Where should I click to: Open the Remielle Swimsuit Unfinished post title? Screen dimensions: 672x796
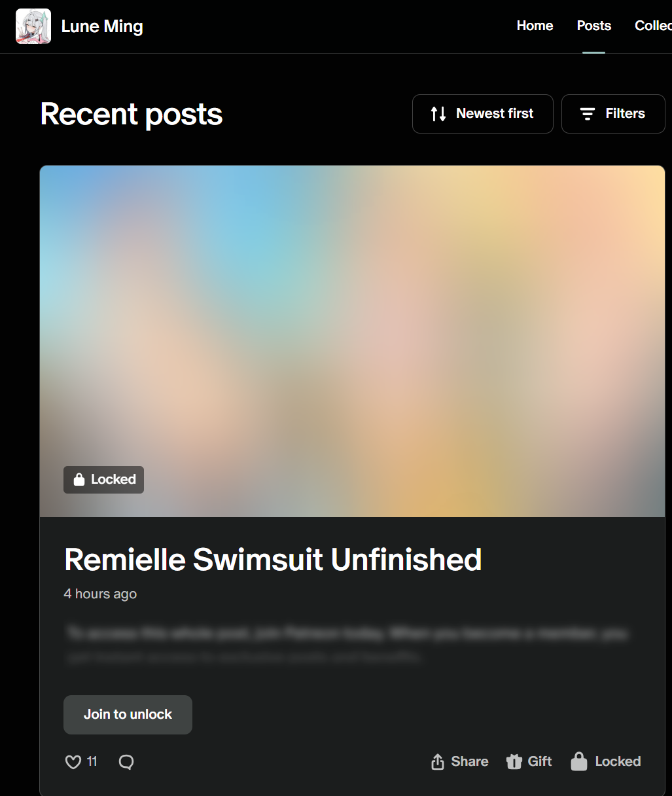(x=273, y=560)
